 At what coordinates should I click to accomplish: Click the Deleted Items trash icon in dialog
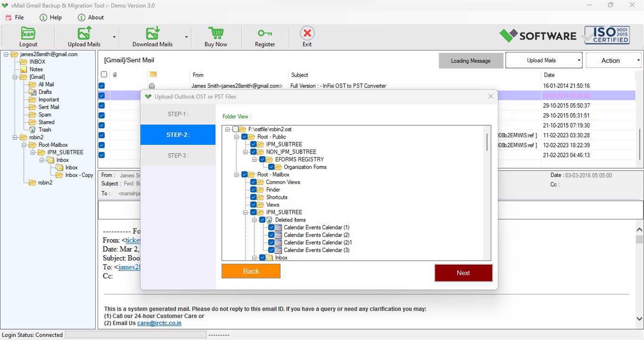(270, 220)
